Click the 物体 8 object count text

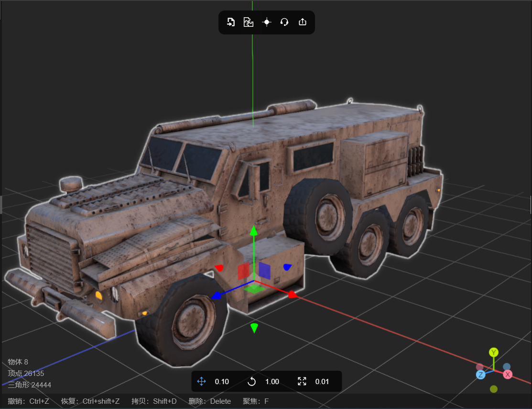click(x=18, y=362)
